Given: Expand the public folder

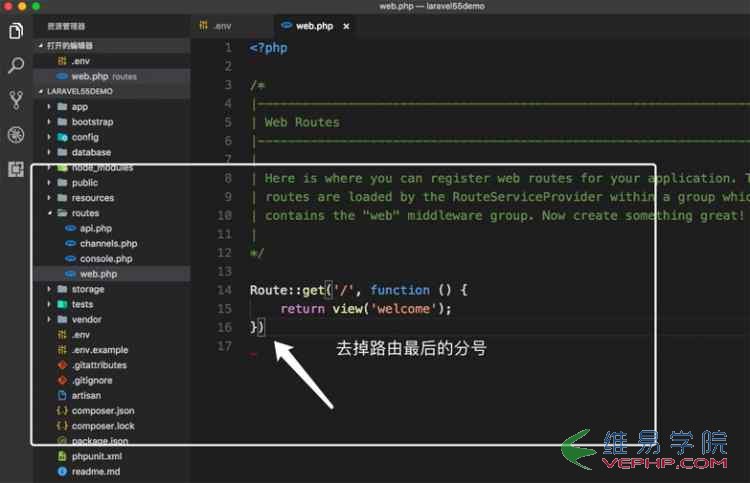Looking at the screenshot, I should point(49,183).
